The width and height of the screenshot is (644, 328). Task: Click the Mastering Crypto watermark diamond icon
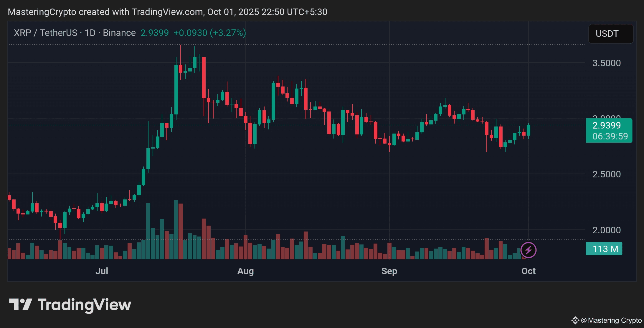pos(575,320)
